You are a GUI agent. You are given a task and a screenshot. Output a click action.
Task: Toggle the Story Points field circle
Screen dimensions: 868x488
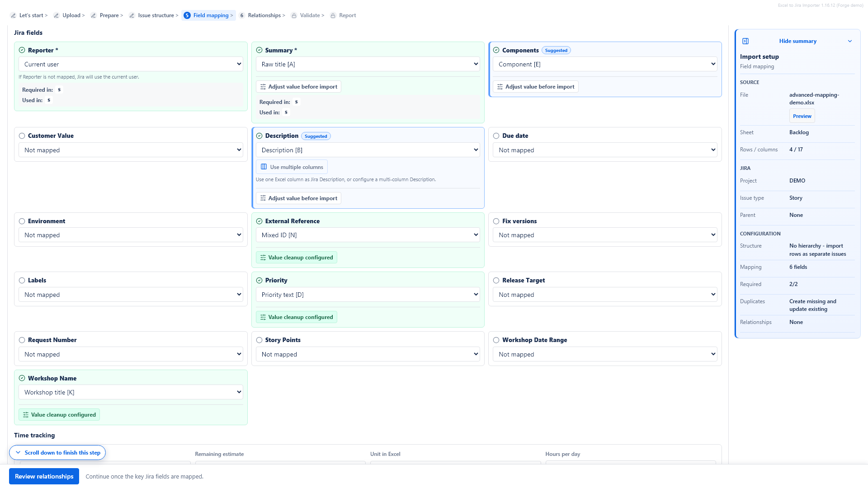tap(259, 340)
